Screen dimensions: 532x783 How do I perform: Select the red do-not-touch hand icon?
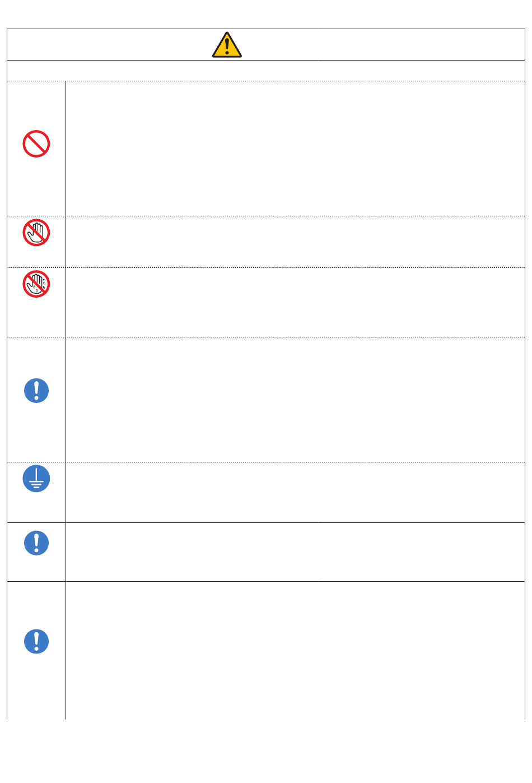tap(36, 233)
